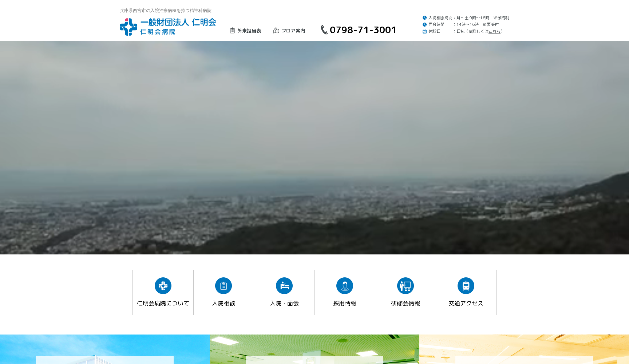Screen dimensions: 629x364
Task: Open 採用情報 using the person icon
Action: (345, 286)
